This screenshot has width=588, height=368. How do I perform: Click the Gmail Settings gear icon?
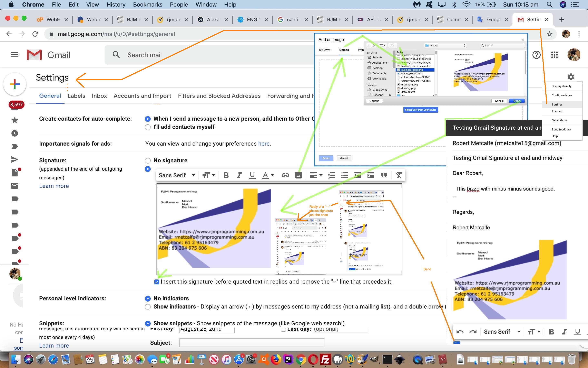click(x=570, y=77)
